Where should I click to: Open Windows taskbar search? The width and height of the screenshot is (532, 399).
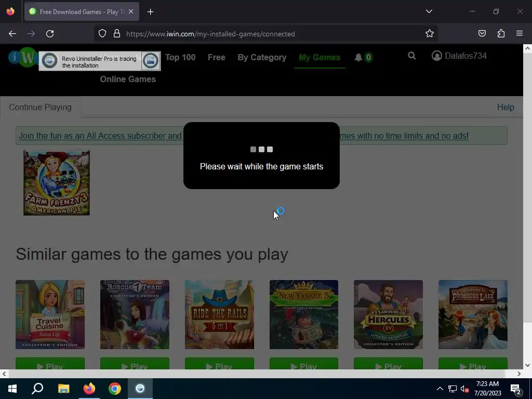37,389
